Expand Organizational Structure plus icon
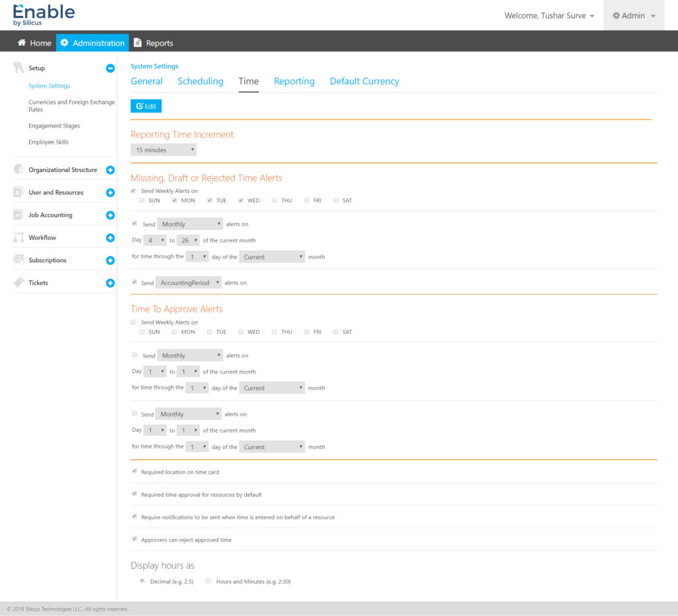The height and width of the screenshot is (616, 678). [x=111, y=170]
